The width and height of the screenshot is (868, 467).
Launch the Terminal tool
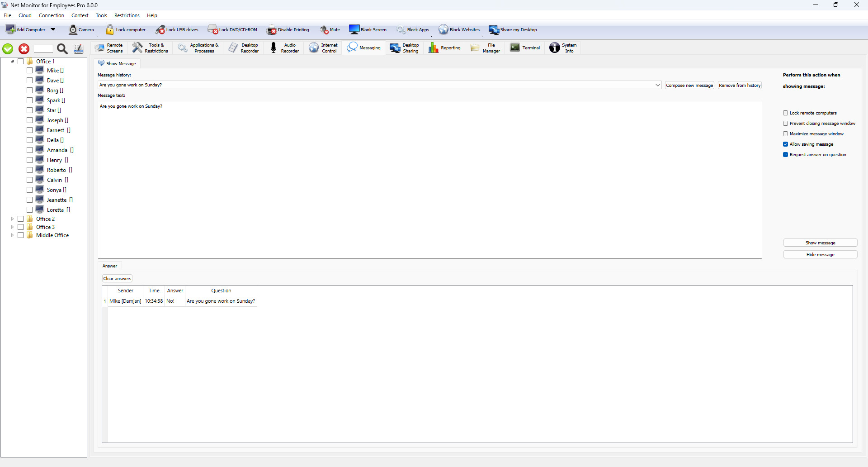[x=515, y=48]
